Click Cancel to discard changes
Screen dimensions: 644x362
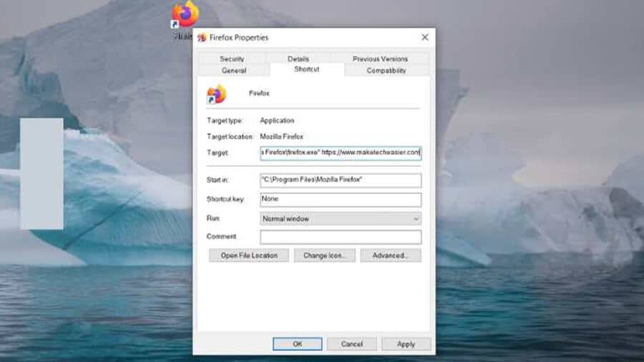tap(351, 344)
